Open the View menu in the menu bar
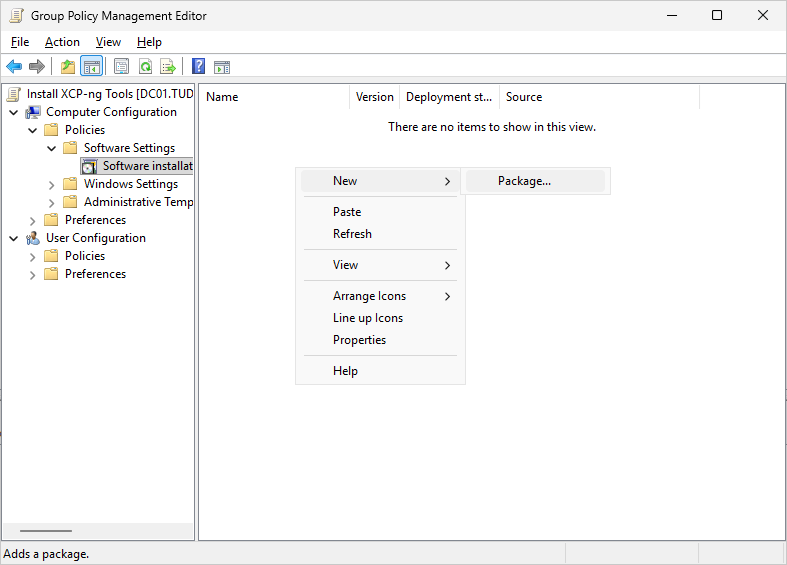This screenshot has height=565, width=787. (x=108, y=42)
